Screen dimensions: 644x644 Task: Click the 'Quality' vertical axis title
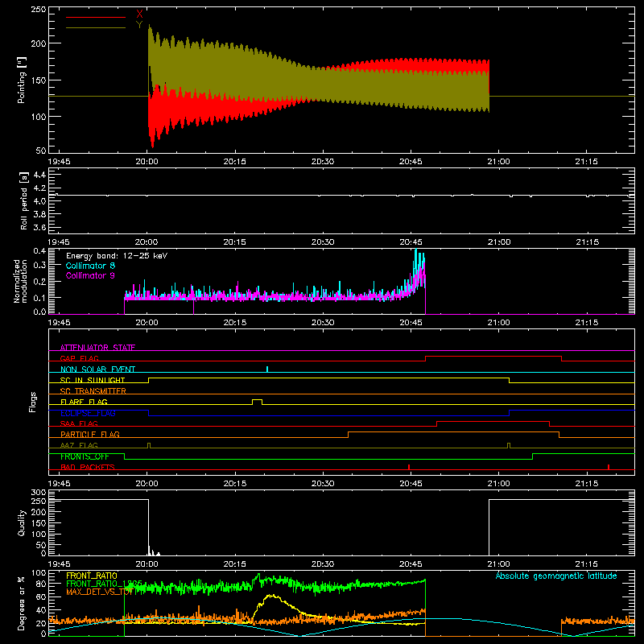coord(22,522)
